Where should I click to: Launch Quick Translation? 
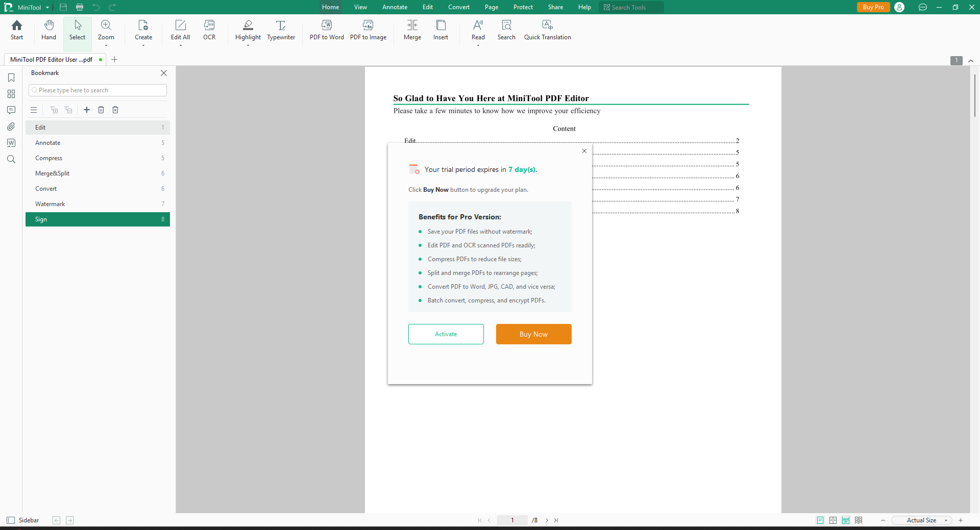pyautogui.click(x=547, y=31)
